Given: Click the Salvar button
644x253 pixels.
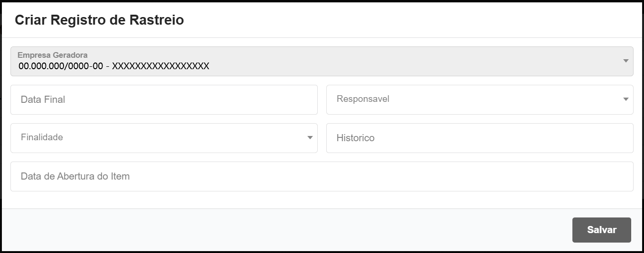Looking at the screenshot, I should pyautogui.click(x=601, y=230).
